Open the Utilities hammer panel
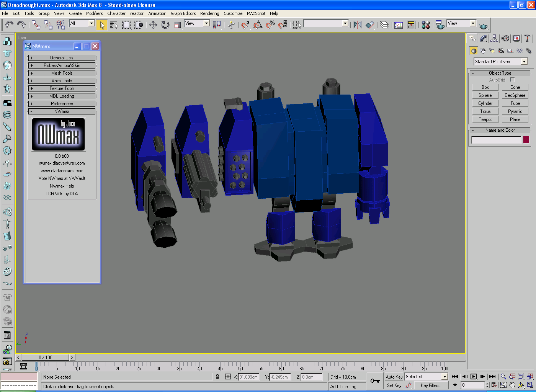This screenshot has height=392, width=536. coord(528,38)
